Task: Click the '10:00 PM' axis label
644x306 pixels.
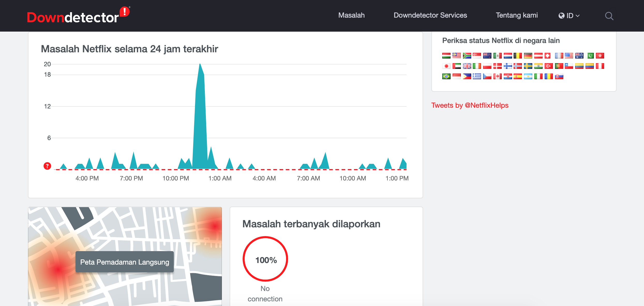Action: pyautogui.click(x=176, y=178)
